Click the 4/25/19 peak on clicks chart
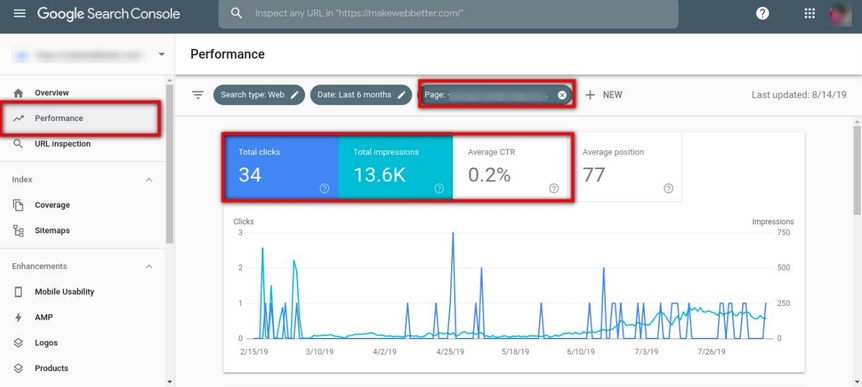The image size is (862, 387). (453, 233)
